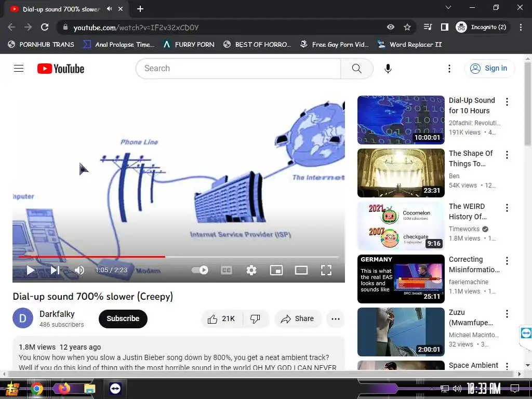
Task: Toggle closed captions CC button
Action: pyautogui.click(x=227, y=270)
